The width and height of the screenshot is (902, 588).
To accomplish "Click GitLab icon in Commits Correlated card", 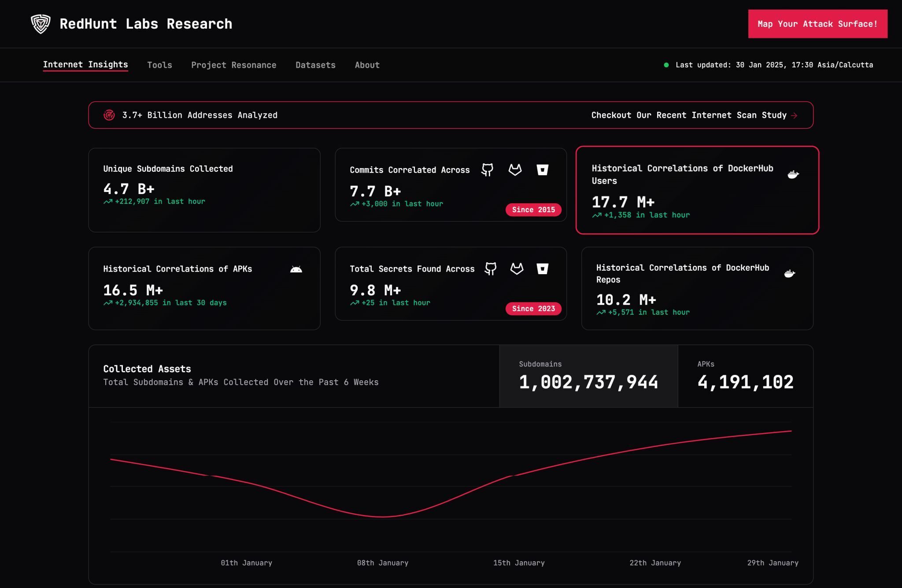I will pyautogui.click(x=515, y=170).
